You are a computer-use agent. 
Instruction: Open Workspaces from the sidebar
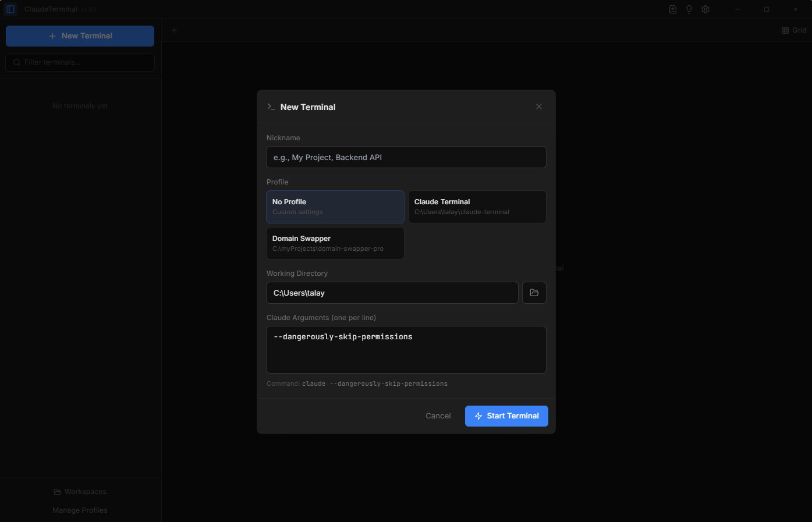click(80, 492)
